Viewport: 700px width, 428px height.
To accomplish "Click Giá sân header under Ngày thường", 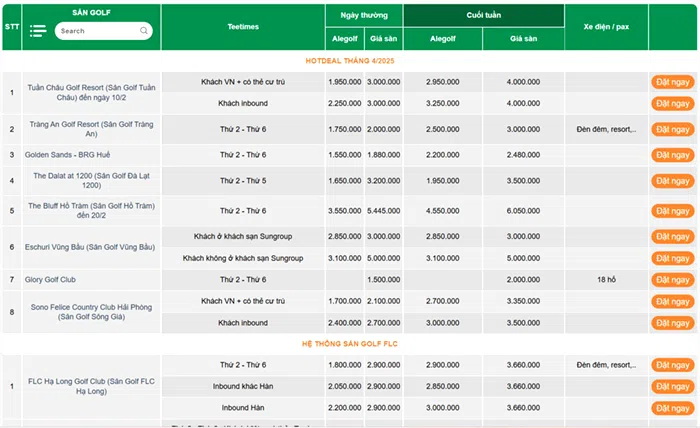I will pyautogui.click(x=383, y=39).
